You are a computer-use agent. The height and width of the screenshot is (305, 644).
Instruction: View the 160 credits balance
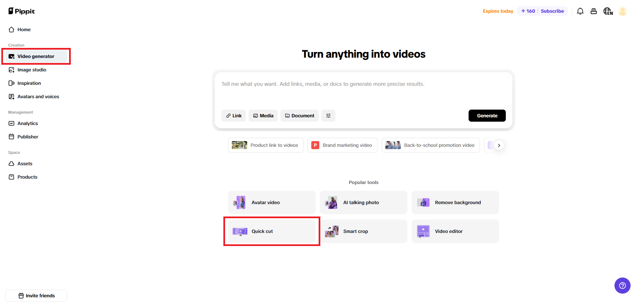528,11
